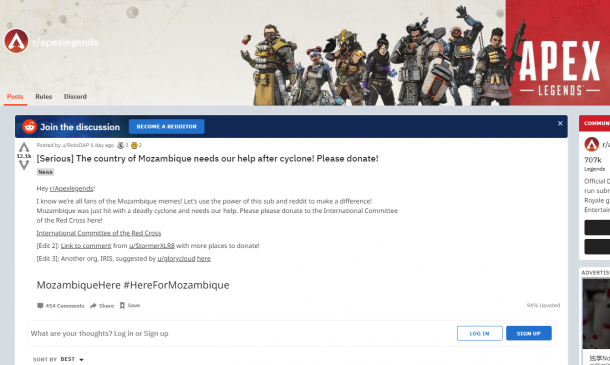Click the Log In button

coord(480,333)
